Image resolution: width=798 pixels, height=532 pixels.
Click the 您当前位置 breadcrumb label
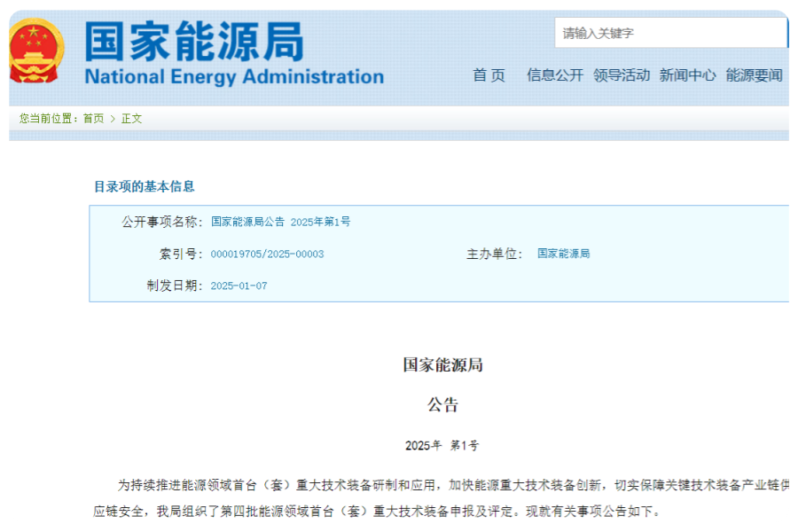pos(49,119)
